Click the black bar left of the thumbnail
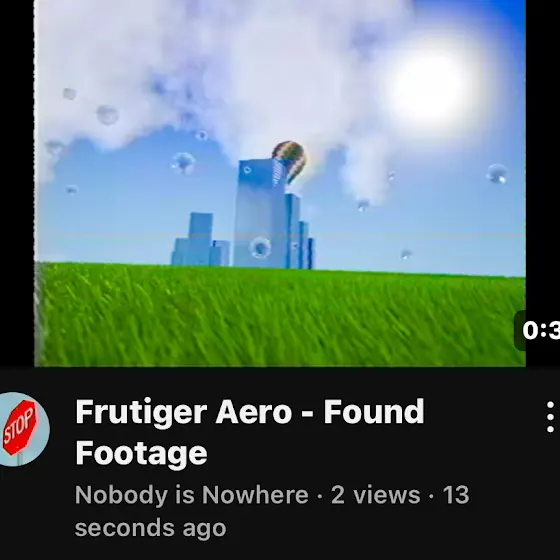The image size is (560, 560). [17, 183]
